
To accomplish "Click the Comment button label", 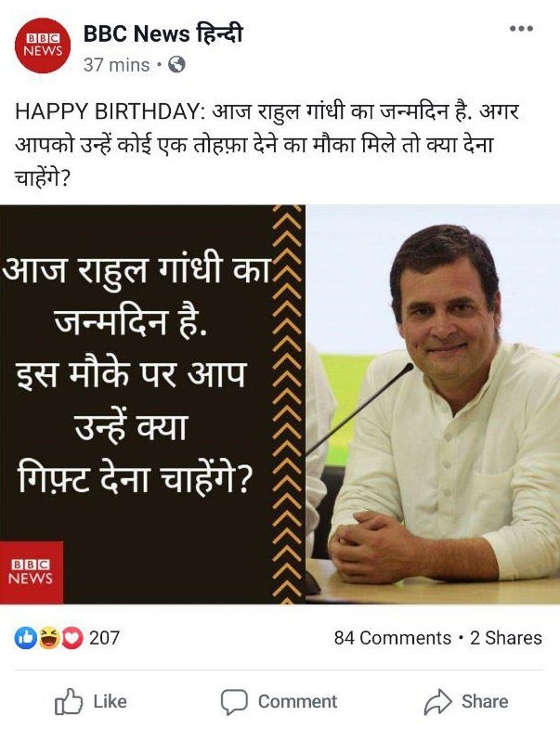I will click(298, 701).
